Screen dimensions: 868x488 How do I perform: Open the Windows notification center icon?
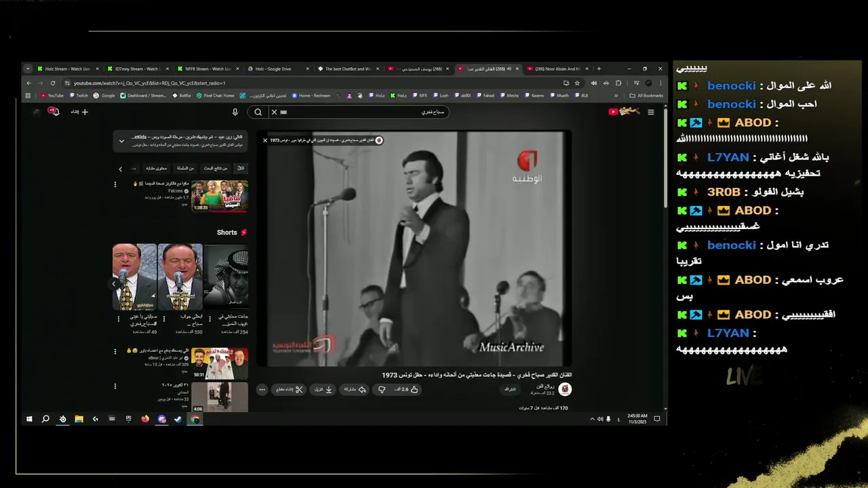[656, 420]
